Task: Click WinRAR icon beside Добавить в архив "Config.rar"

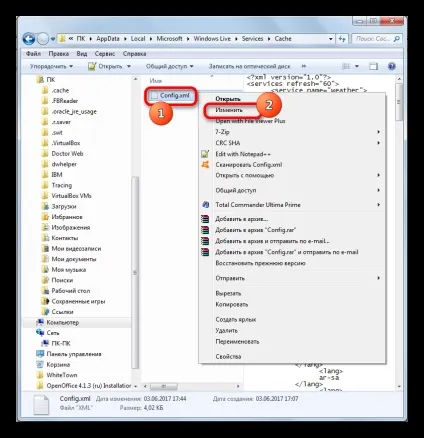Action: pos(205,230)
